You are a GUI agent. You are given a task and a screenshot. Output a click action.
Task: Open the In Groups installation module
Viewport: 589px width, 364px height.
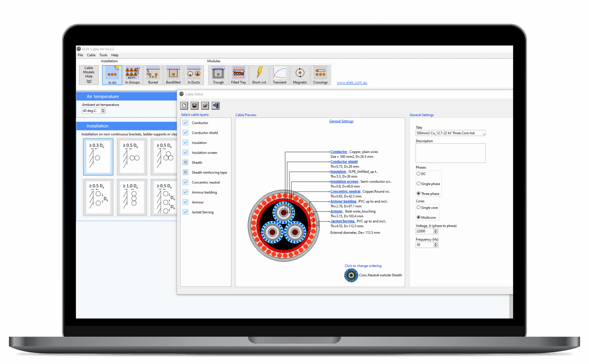coord(133,75)
